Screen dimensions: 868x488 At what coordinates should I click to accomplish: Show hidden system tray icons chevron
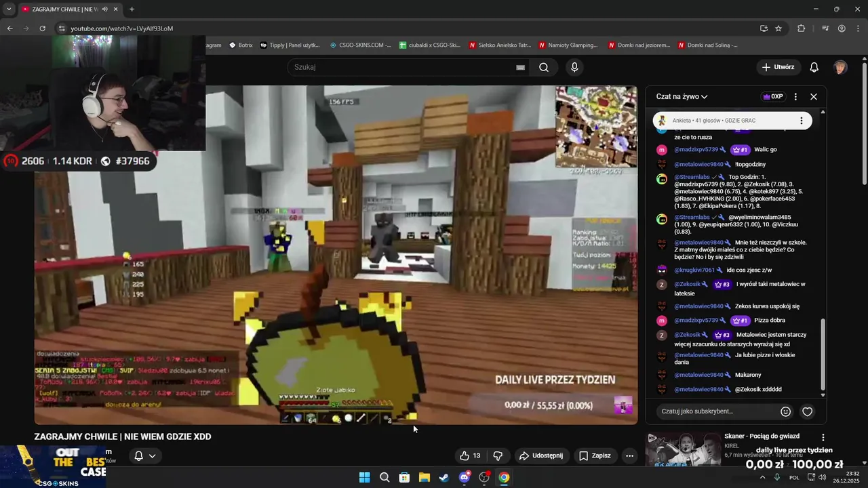(762, 477)
